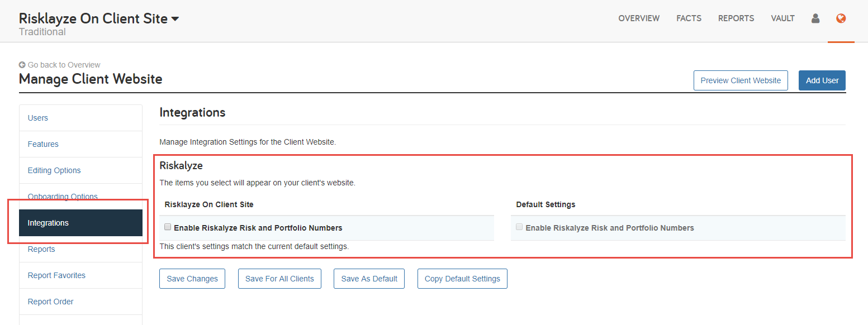The image size is (868, 325).
Task: Select the Integrations sidebar item
Action: click(x=80, y=223)
